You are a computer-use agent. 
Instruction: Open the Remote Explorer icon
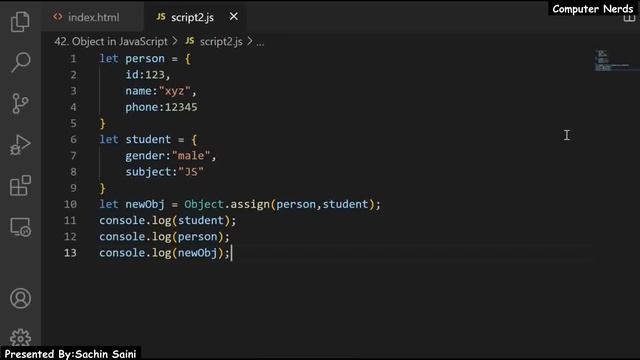[20, 227]
